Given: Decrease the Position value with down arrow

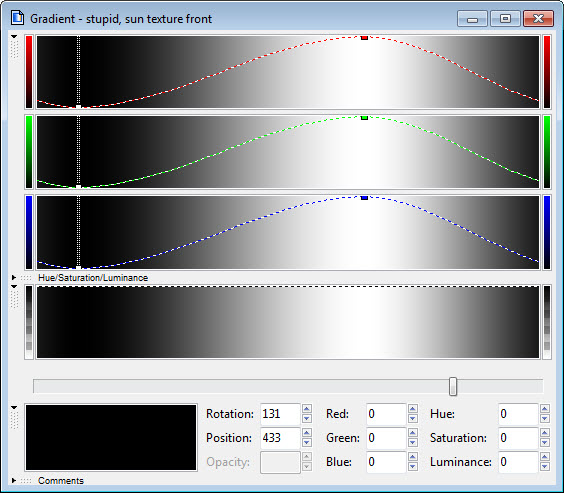Looking at the screenshot, I should (307, 443).
